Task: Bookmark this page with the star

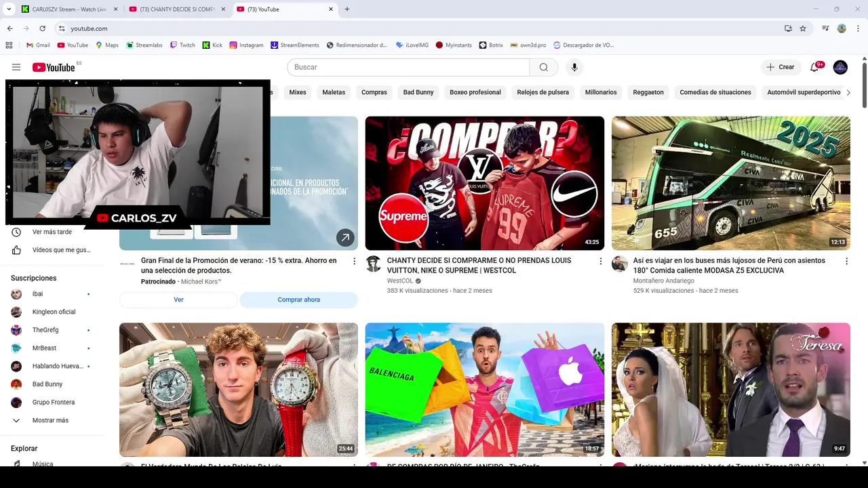Action: pyautogui.click(x=803, y=28)
